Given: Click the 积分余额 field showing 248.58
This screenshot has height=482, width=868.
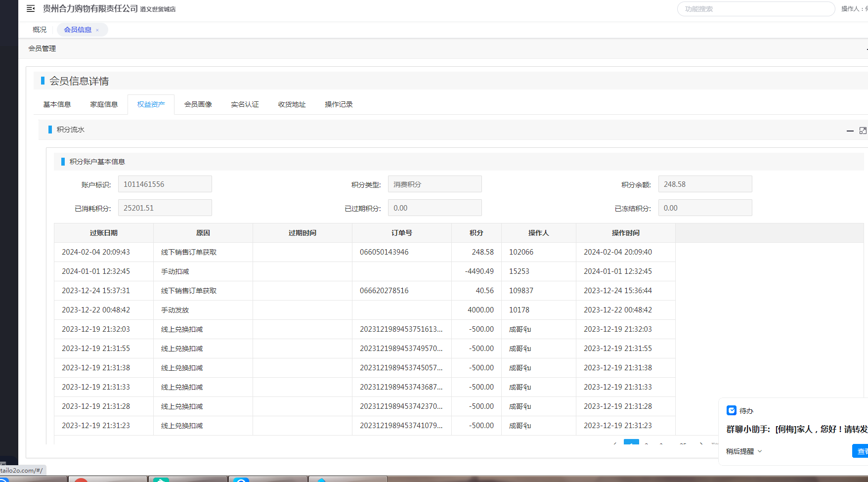Looking at the screenshot, I should coord(705,184).
